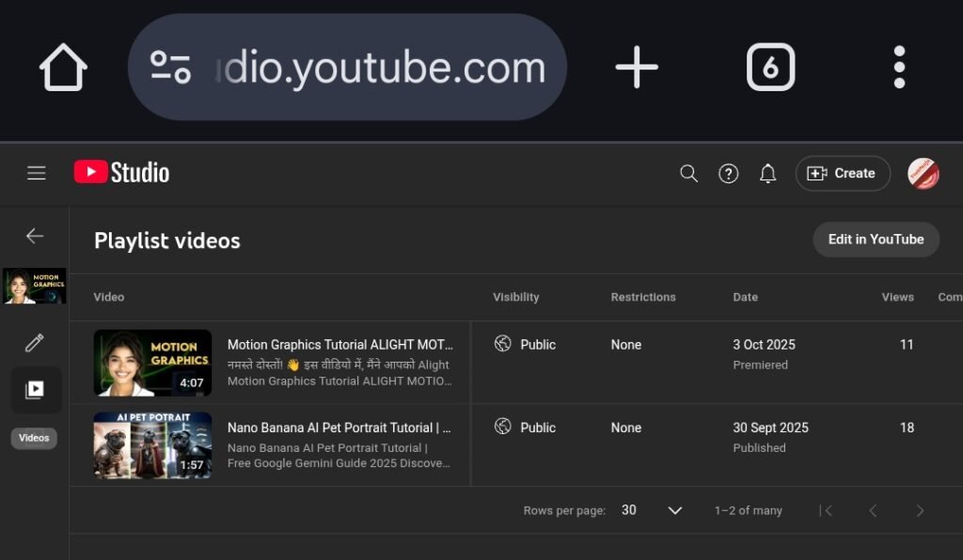Open the browser three-dot menu
The width and height of the screenshot is (963, 560).
(x=898, y=66)
